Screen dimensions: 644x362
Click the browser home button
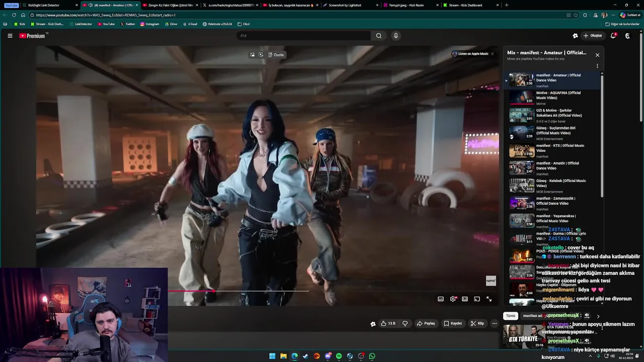[x=23, y=15]
